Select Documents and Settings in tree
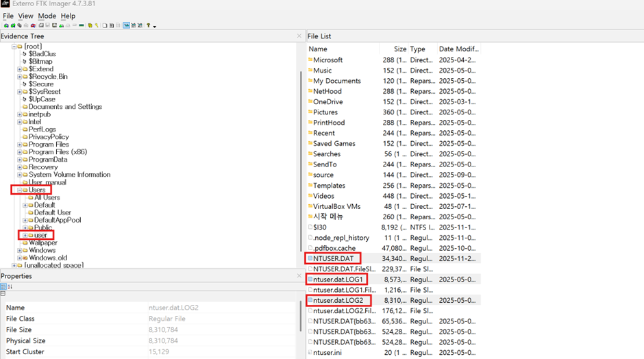 [x=65, y=107]
